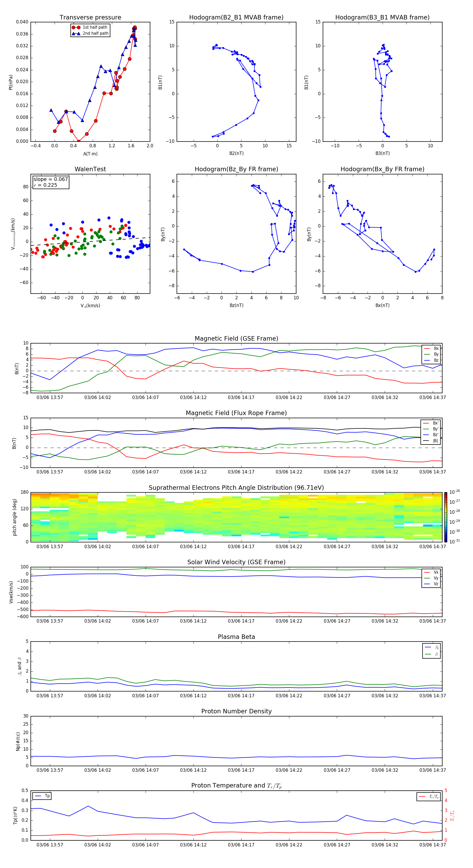Viewport: 473px width, 868px height.
Task: Click the "Hodogram(B3_B1 MVAB frame)" title
Action: click(x=382, y=18)
